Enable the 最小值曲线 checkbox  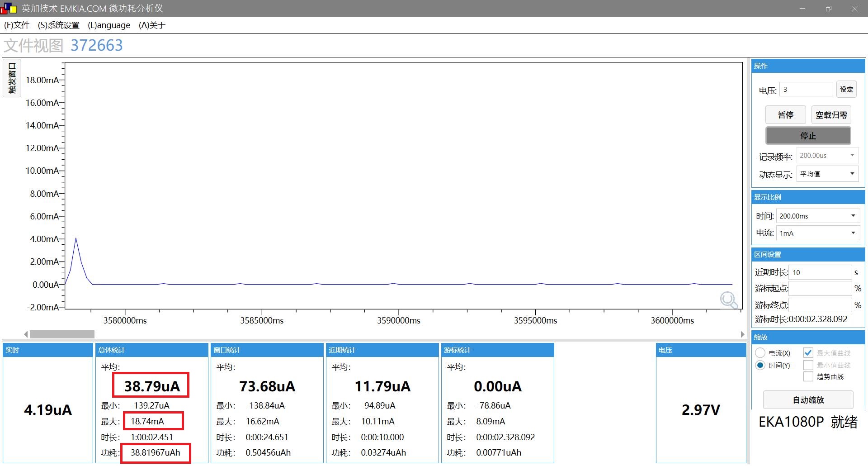coord(808,365)
